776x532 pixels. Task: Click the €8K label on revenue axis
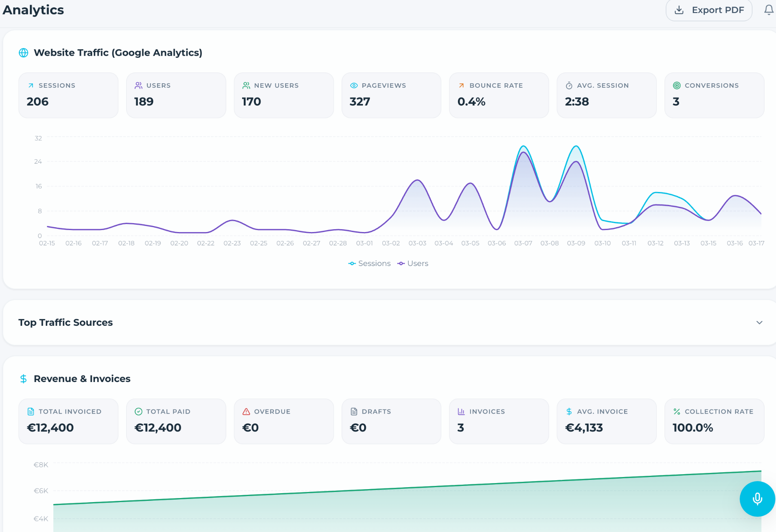tap(41, 465)
